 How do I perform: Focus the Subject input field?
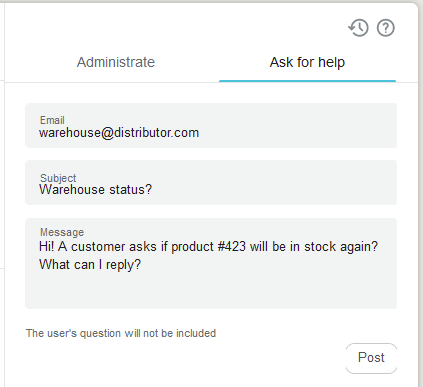pos(211,183)
